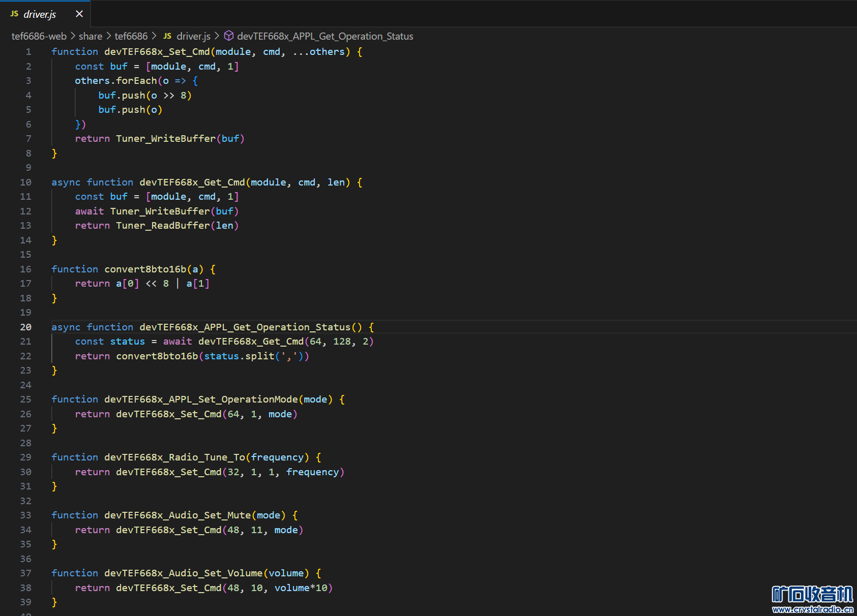This screenshot has width=857, height=616.
Task: Click the JS icon in the breadcrumb
Action: pos(167,36)
